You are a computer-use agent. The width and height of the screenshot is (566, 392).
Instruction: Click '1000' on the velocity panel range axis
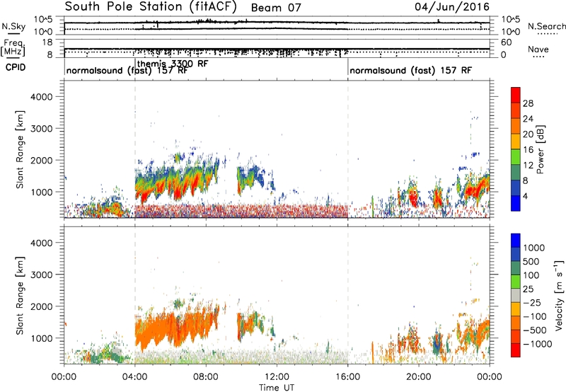pos(41,338)
